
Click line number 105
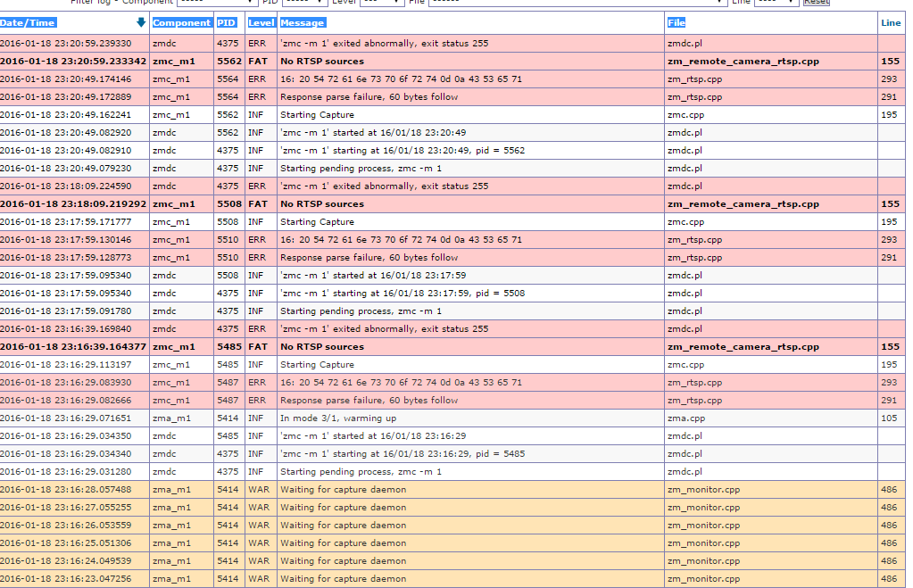pyautogui.click(x=889, y=418)
